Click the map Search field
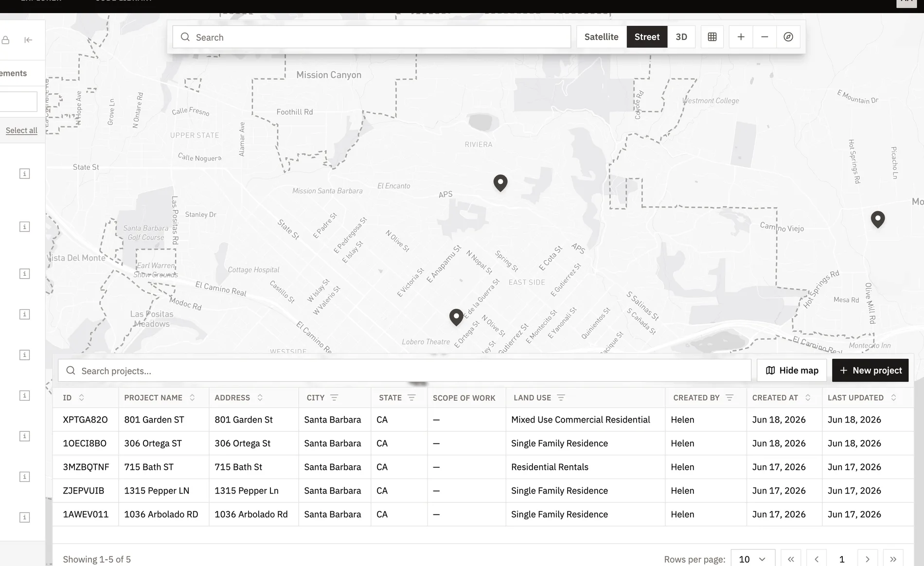This screenshot has height=566, width=924. (x=372, y=37)
